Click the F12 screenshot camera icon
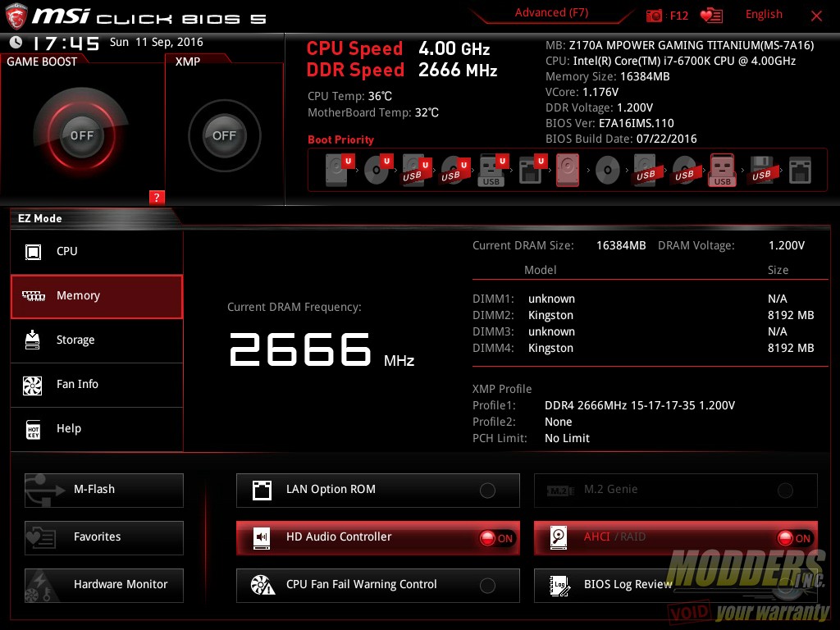840x630 pixels. click(x=654, y=16)
